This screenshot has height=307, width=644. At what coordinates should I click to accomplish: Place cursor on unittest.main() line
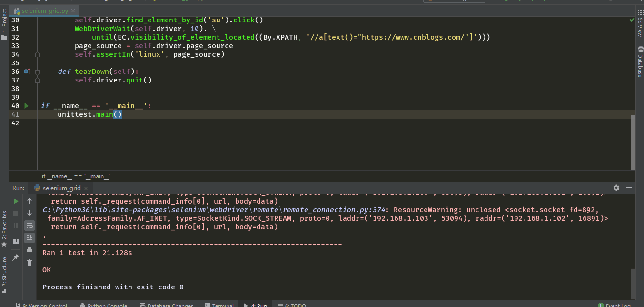pyautogui.click(x=90, y=114)
